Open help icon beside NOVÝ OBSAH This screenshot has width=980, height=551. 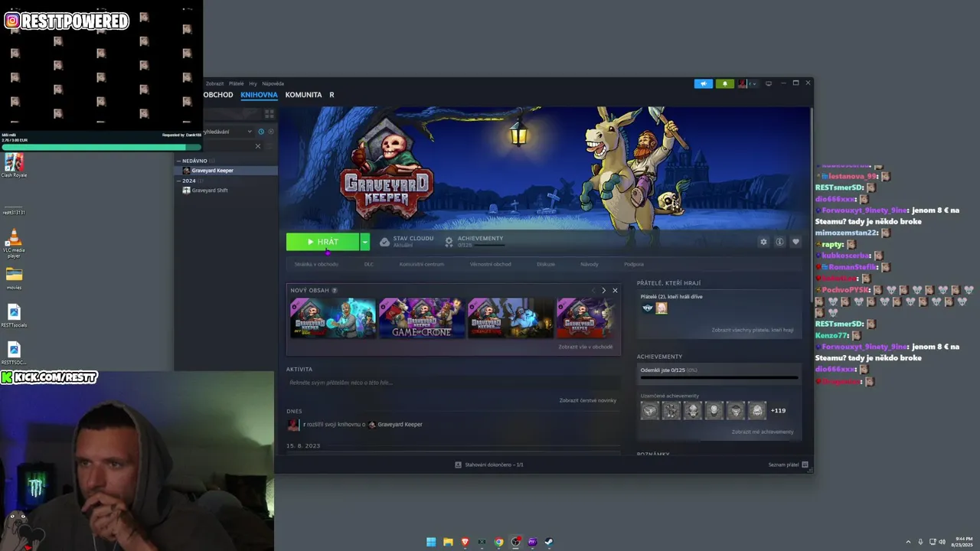tap(335, 291)
